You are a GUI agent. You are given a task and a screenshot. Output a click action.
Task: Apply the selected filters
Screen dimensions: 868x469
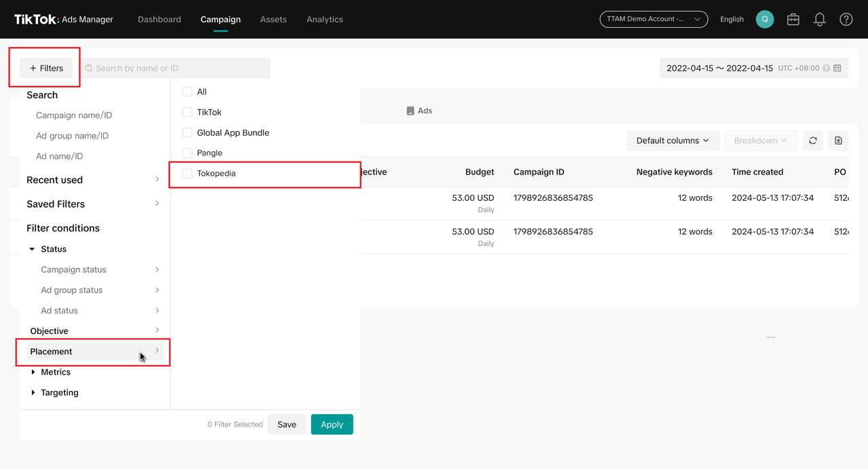click(332, 424)
